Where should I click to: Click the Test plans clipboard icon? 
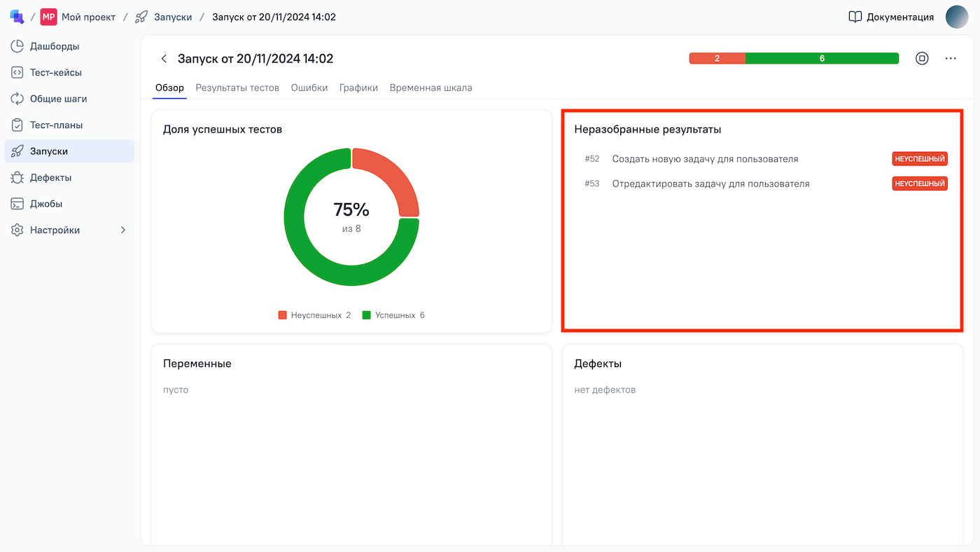17,125
